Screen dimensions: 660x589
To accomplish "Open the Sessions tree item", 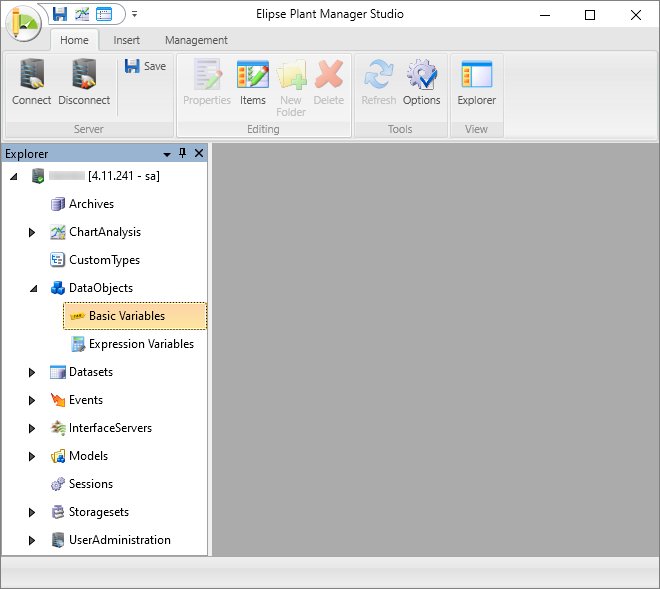I will (90, 484).
